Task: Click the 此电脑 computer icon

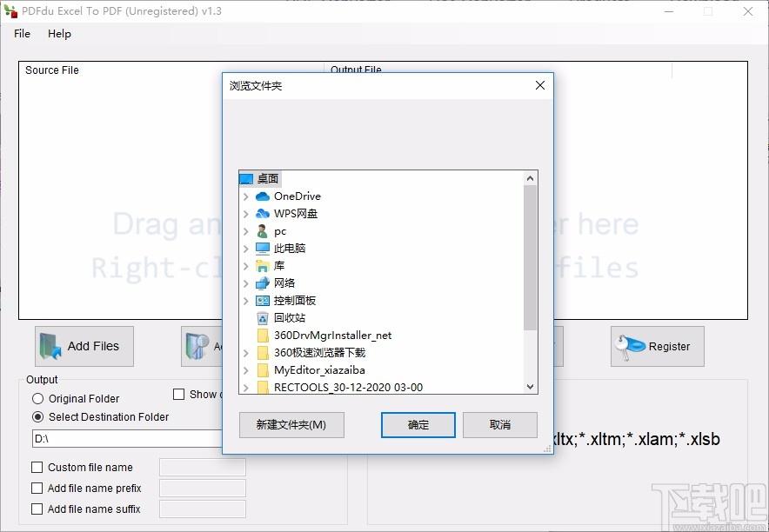Action: pyautogui.click(x=263, y=249)
